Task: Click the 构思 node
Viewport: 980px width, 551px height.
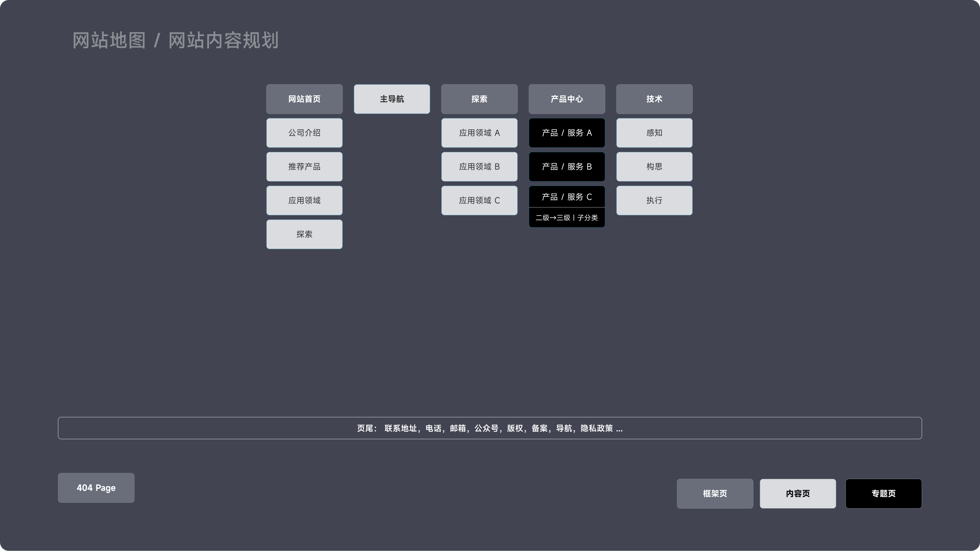Action: [x=654, y=166]
